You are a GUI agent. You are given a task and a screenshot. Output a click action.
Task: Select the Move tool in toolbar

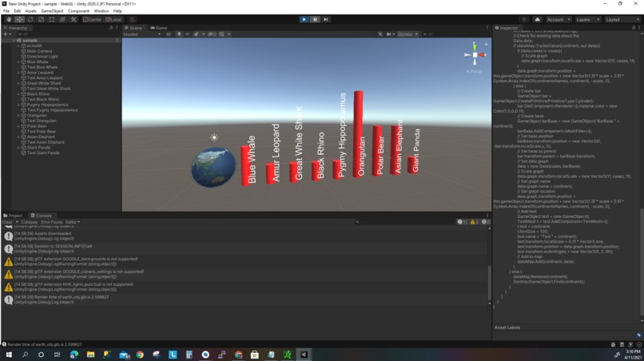pos(19,19)
